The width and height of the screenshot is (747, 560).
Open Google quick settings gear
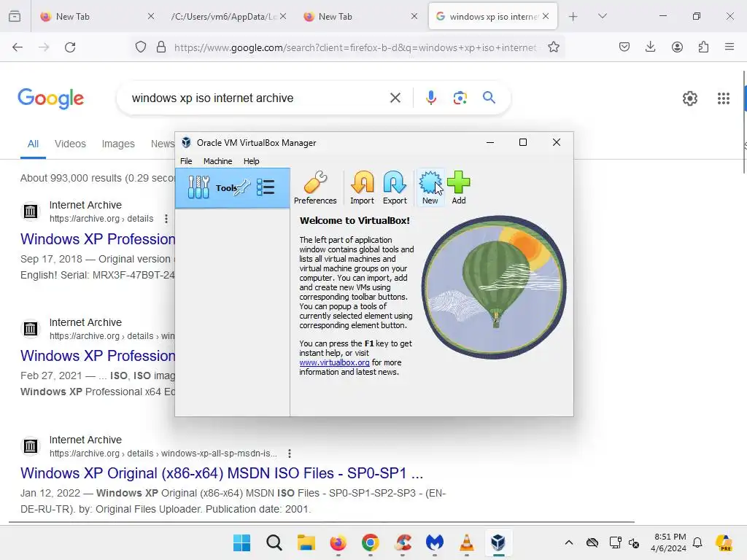click(x=690, y=98)
